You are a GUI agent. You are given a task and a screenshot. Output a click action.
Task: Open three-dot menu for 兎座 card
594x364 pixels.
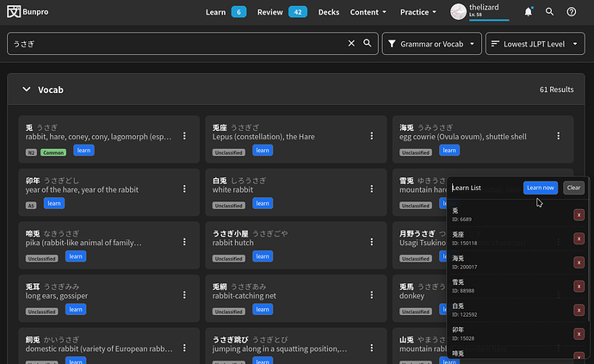pos(371,136)
